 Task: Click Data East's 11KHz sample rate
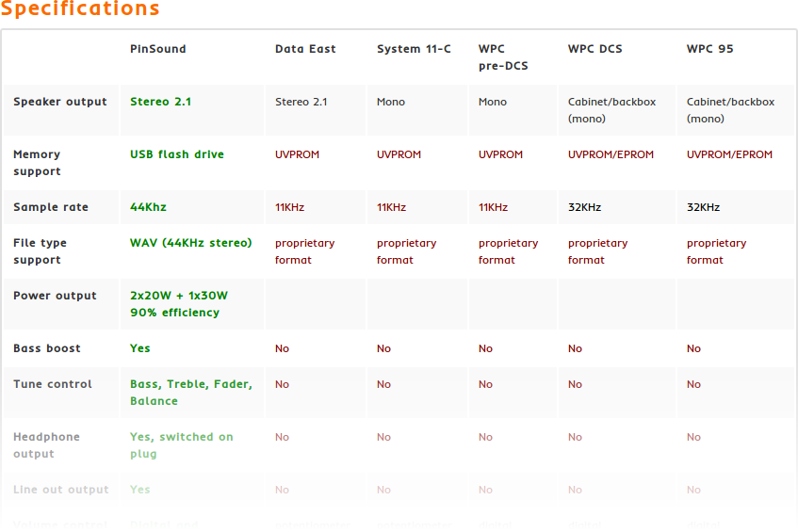(289, 207)
